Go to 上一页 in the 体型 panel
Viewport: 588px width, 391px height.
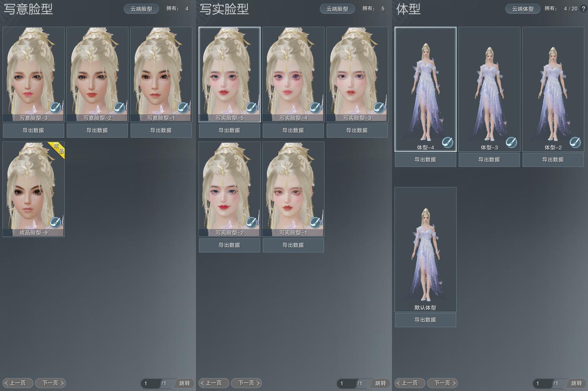point(410,383)
